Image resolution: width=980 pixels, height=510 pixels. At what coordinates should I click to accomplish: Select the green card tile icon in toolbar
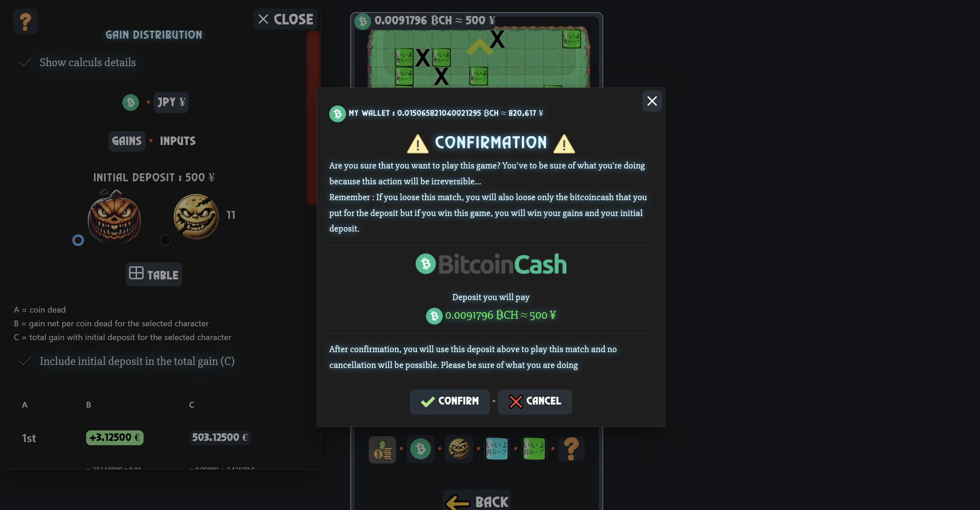[x=534, y=449]
